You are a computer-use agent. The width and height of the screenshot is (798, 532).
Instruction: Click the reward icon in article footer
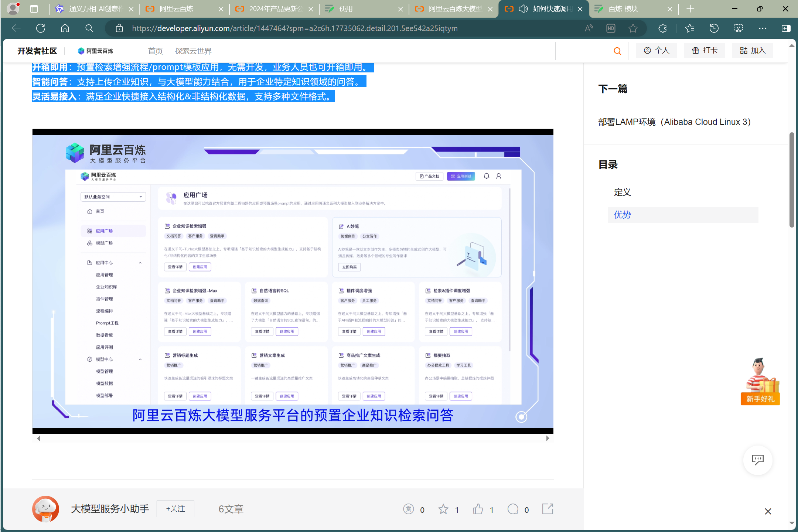point(408,509)
